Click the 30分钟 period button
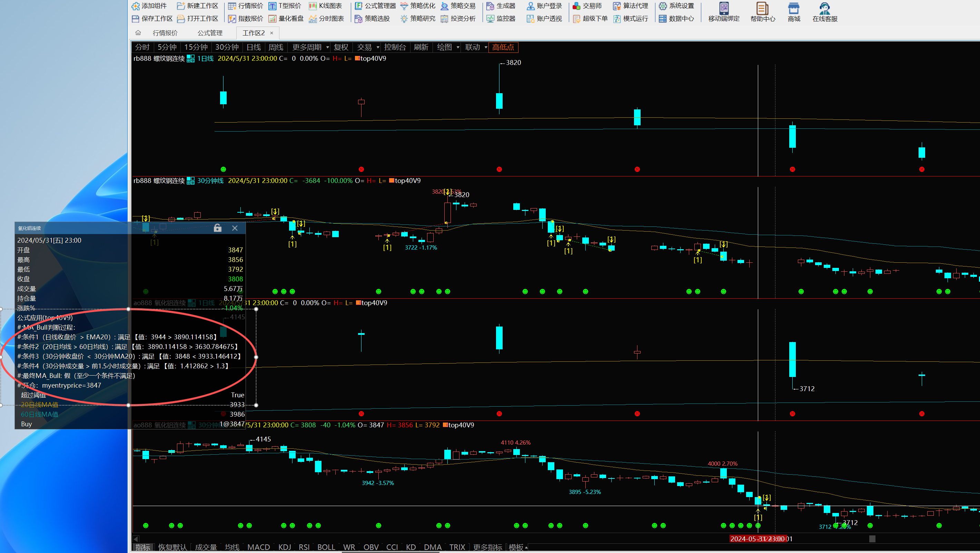Image resolution: width=980 pixels, height=553 pixels. coord(227,47)
